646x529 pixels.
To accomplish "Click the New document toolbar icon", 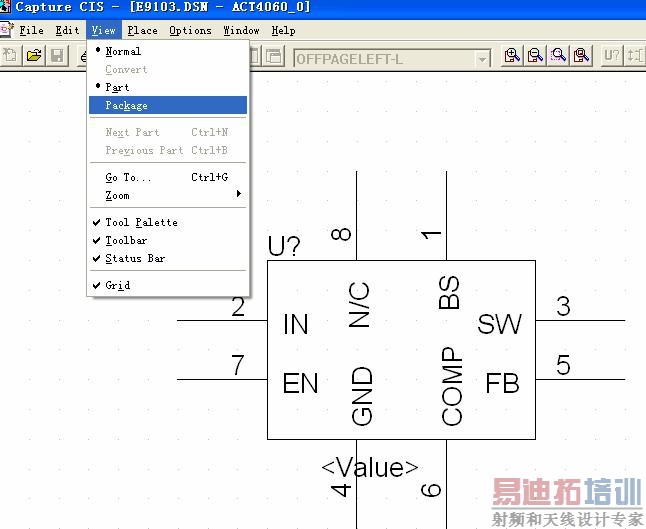I will (x=10, y=55).
